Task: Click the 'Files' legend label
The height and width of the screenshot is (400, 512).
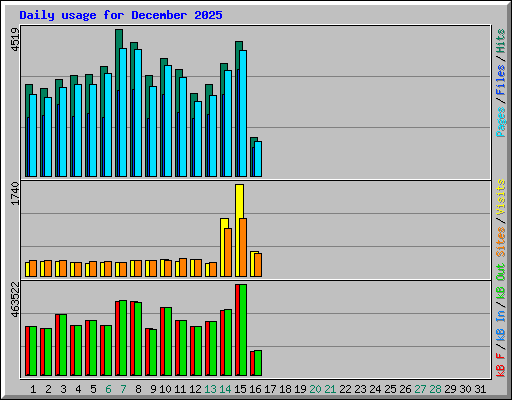Action: point(500,80)
